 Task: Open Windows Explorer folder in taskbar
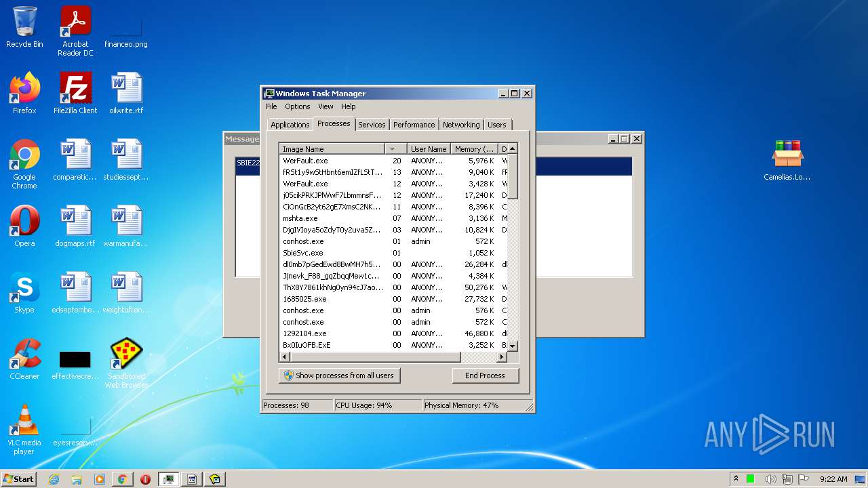(x=77, y=479)
